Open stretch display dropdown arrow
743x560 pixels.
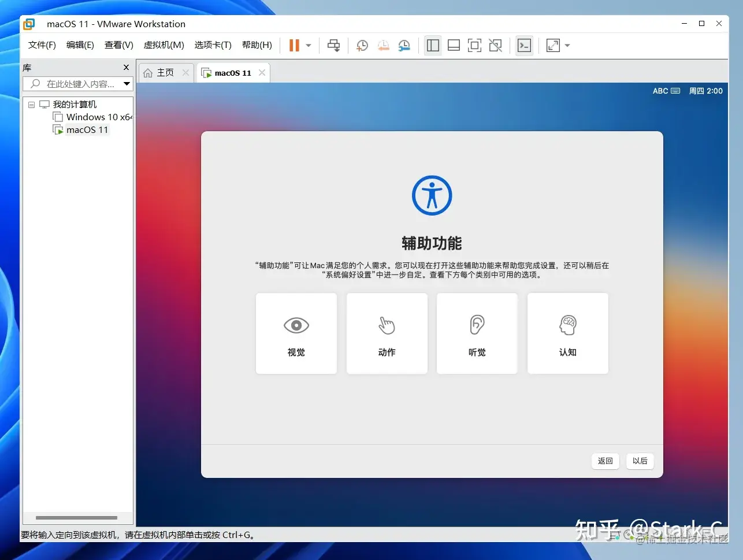[567, 46]
